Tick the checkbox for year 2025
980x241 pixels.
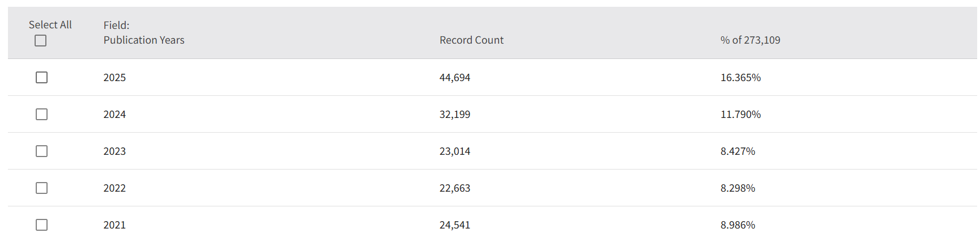coord(41,77)
